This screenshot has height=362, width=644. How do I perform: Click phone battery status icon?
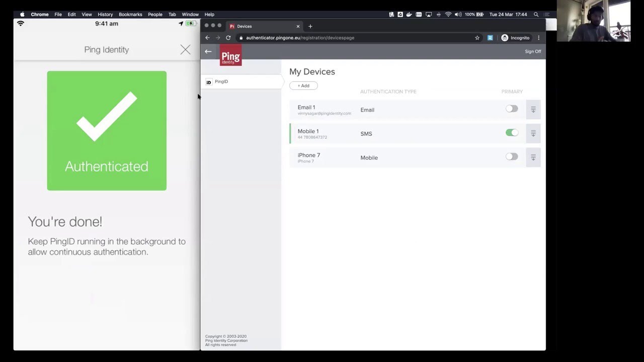tap(191, 24)
